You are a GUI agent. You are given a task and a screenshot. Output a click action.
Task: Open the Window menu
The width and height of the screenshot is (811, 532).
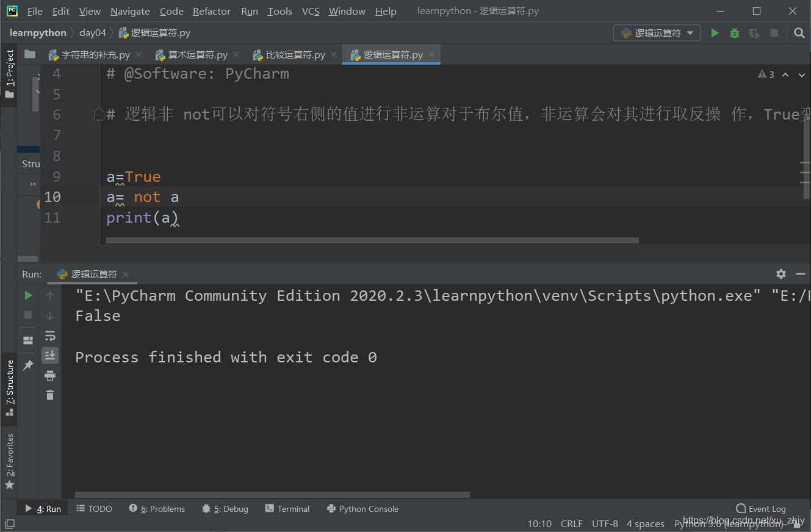[x=347, y=11]
